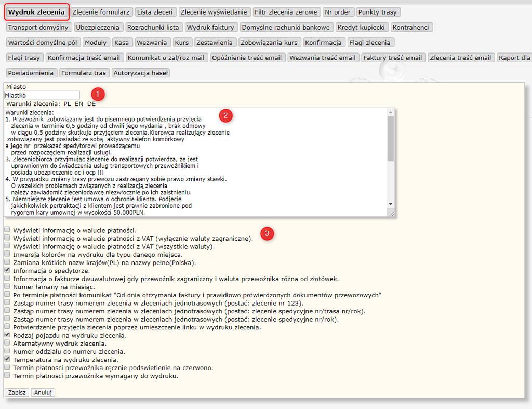Click the text area scroll down arrow
The height and width of the screenshot is (409, 532).
point(391,204)
